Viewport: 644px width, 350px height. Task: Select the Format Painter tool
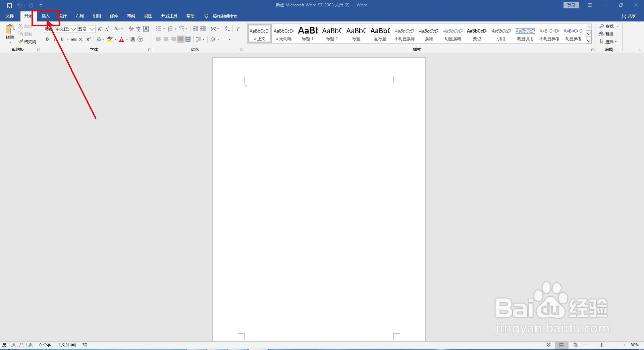[28, 42]
